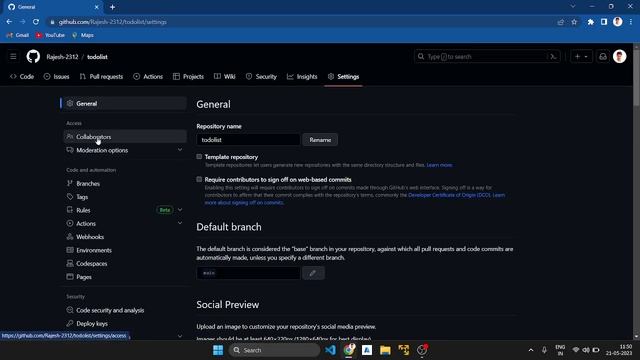Enable require sign off on commits checkbox
This screenshot has height=360, width=640.
pos(199,179)
